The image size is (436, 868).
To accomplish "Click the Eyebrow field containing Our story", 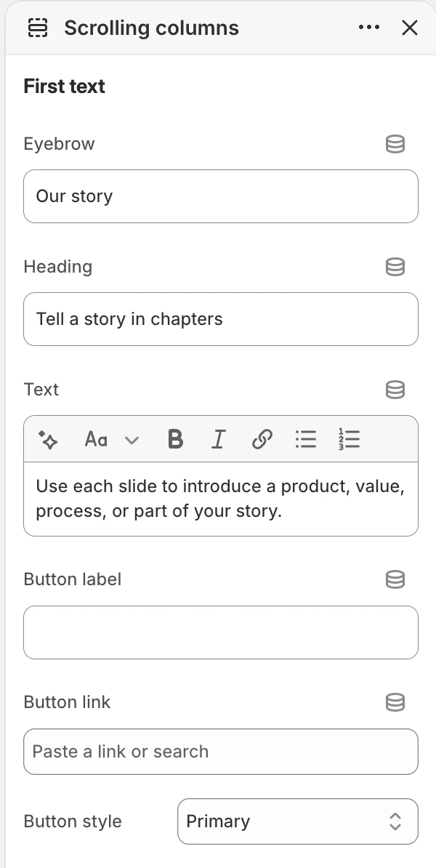I will (x=221, y=196).
